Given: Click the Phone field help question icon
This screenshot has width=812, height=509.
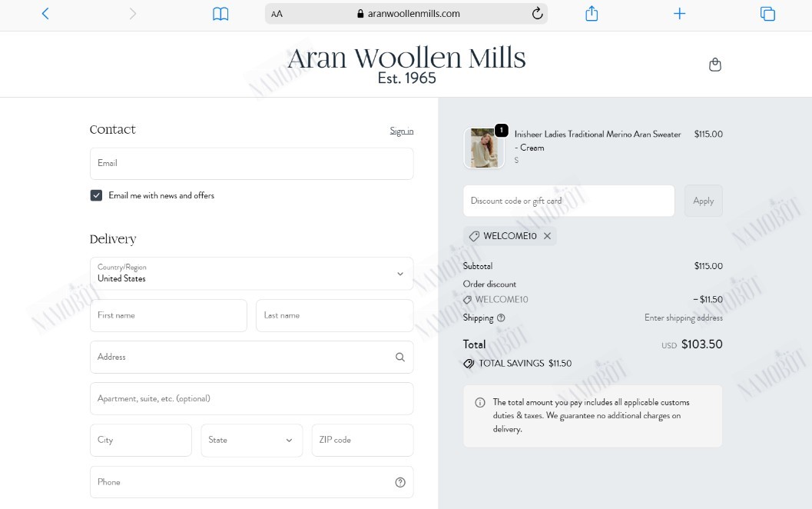Looking at the screenshot, I should point(399,482).
